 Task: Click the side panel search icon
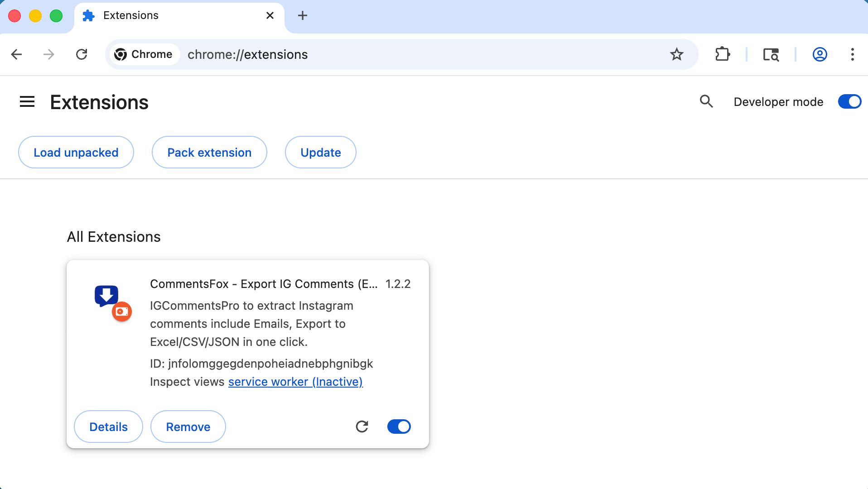click(x=771, y=54)
